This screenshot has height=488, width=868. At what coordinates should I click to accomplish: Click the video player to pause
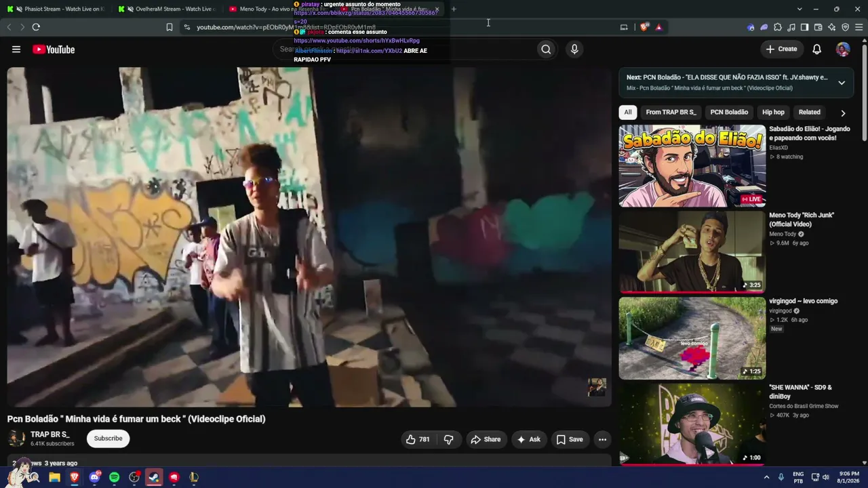click(x=309, y=237)
